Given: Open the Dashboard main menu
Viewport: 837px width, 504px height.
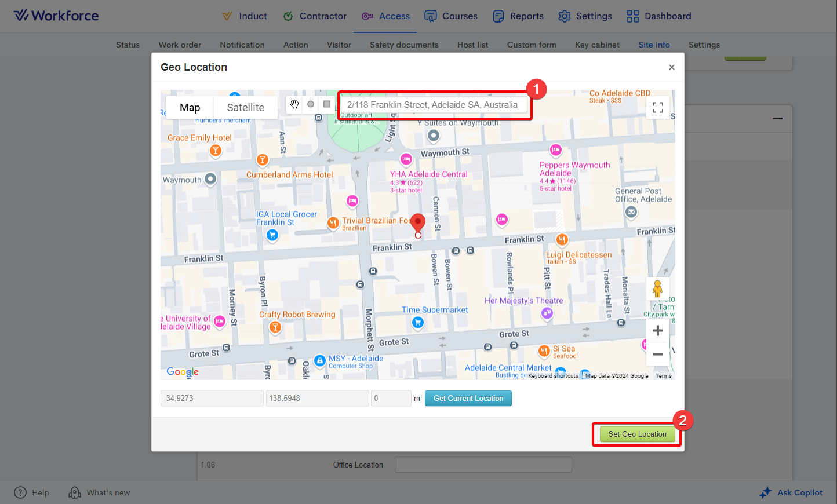Looking at the screenshot, I should (659, 16).
